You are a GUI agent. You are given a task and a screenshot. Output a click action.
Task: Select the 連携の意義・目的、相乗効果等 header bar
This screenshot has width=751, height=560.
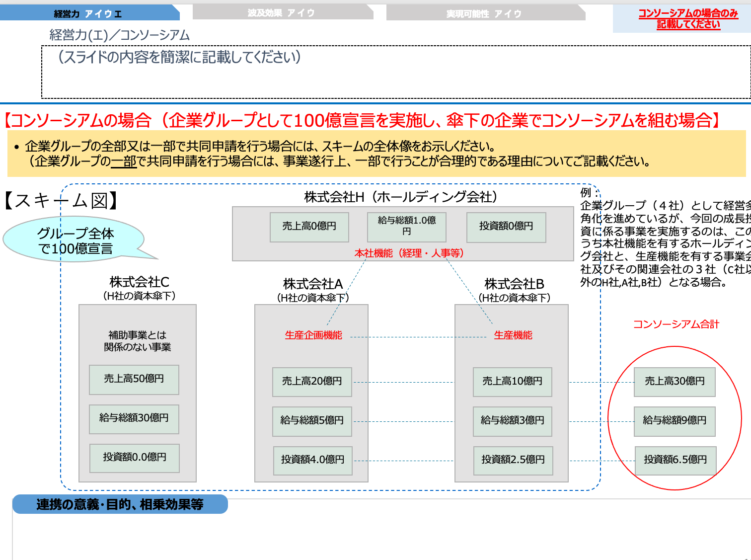click(x=120, y=504)
